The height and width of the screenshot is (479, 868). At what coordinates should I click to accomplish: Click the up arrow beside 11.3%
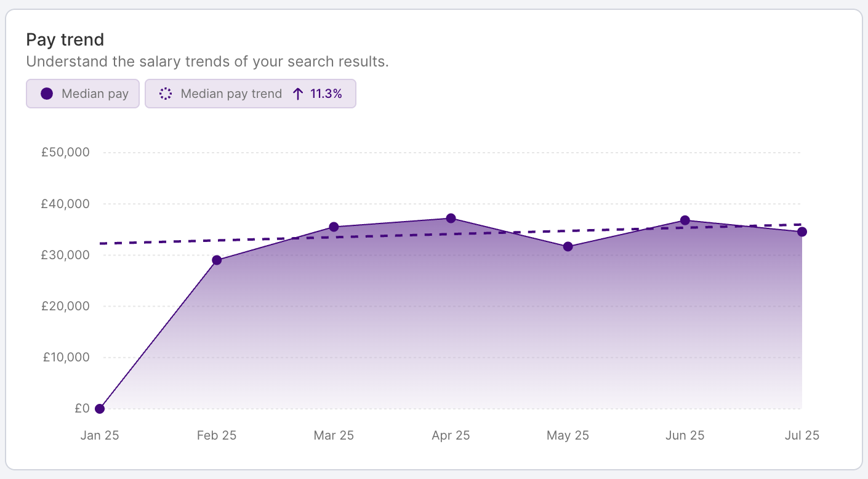298,94
